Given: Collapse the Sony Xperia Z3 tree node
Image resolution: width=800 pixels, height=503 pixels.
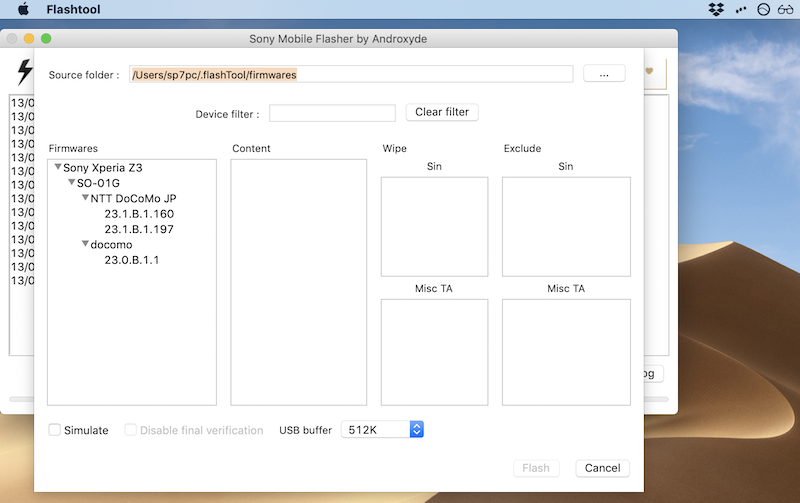Looking at the screenshot, I should pyautogui.click(x=58, y=168).
